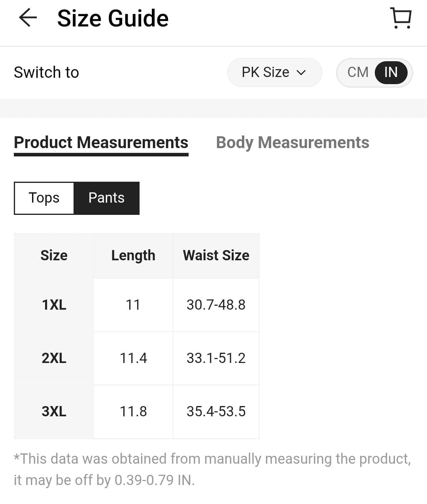The width and height of the screenshot is (427, 504).
Task: Click the 35.4-53.5 waist value
Action: point(216,412)
